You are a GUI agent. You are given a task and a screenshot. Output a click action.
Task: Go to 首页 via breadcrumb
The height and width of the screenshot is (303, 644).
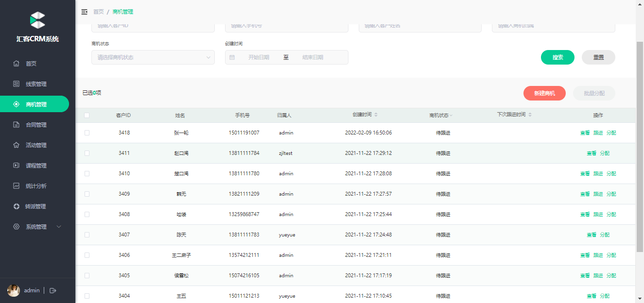(x=98, y=12)
